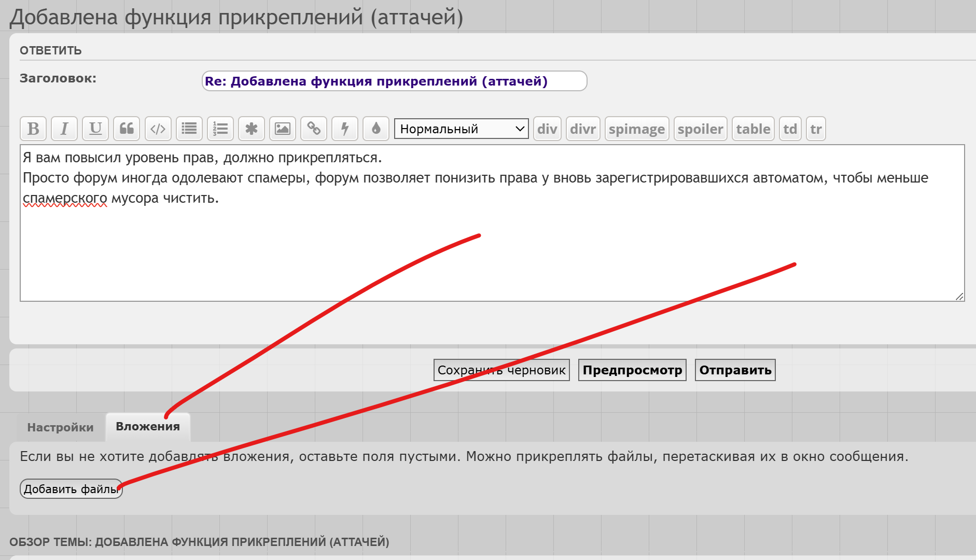Click the Отправить button
Viewport: 976px width, 560px height.
(x=735, y=370)
